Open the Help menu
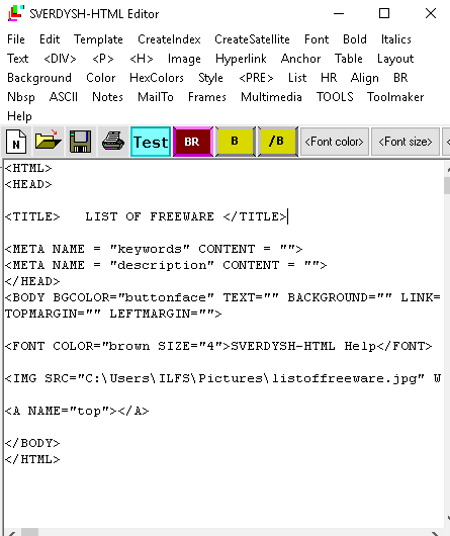This screenshot has width=450, height=536. point(19,116)
